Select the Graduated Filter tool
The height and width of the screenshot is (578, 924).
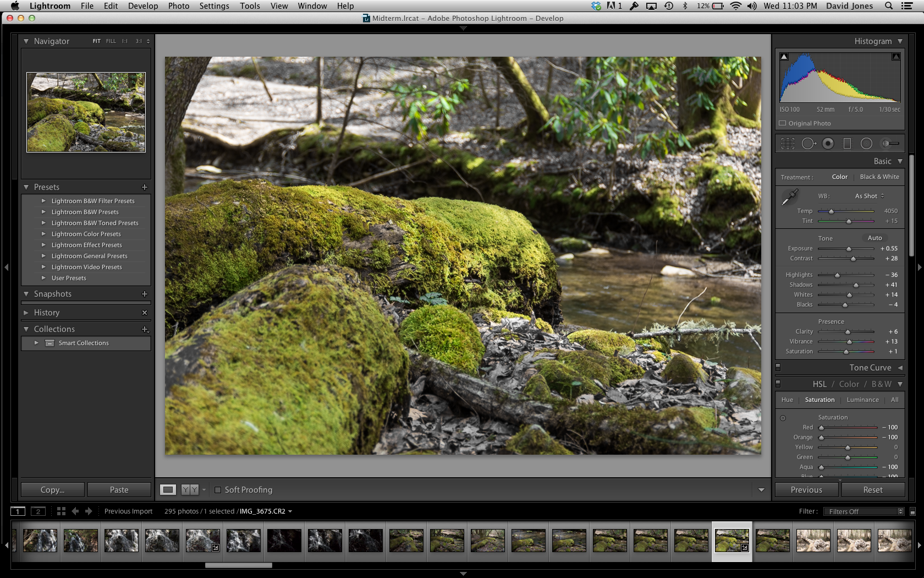click(847, 144)
